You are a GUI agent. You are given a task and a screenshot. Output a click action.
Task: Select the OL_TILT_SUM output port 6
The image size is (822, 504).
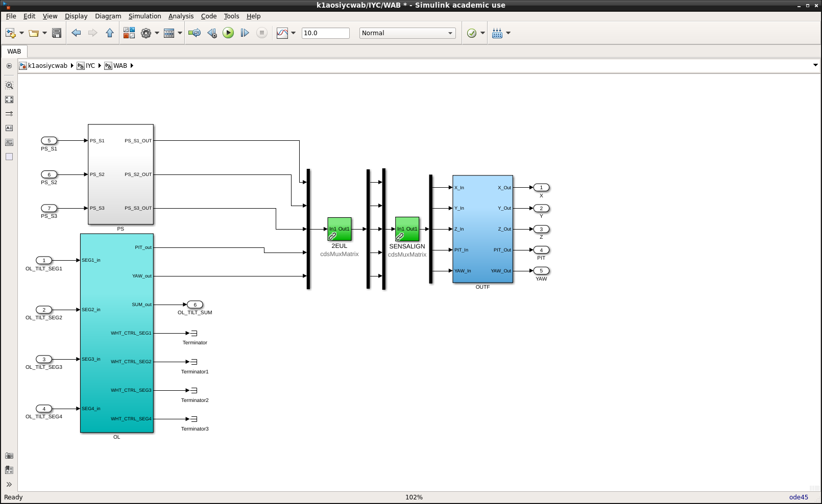pyautogui.click(x=195, y=305)
